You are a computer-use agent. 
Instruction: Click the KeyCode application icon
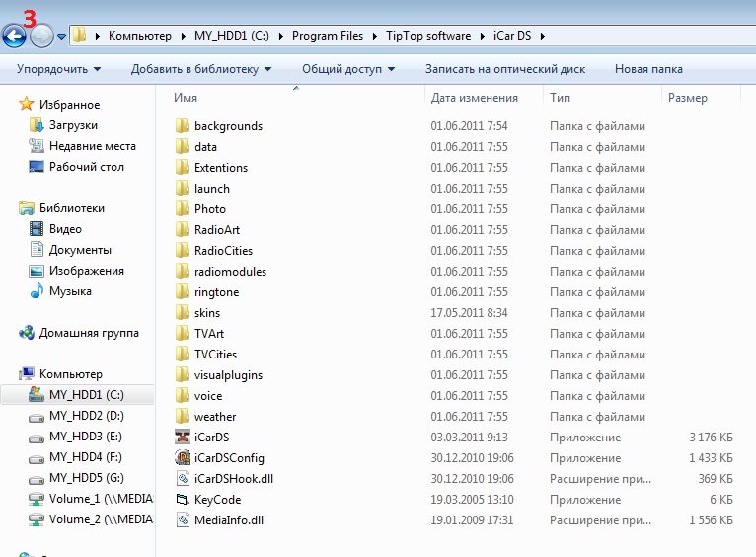click(182, 500)
